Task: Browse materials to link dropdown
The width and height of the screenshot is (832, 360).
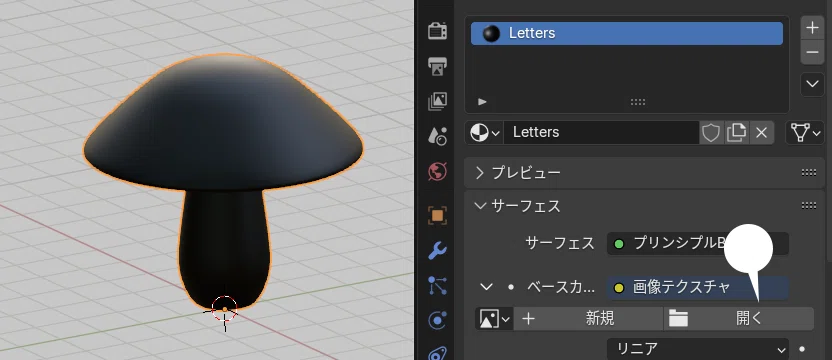Action: [x=485, y=132]
